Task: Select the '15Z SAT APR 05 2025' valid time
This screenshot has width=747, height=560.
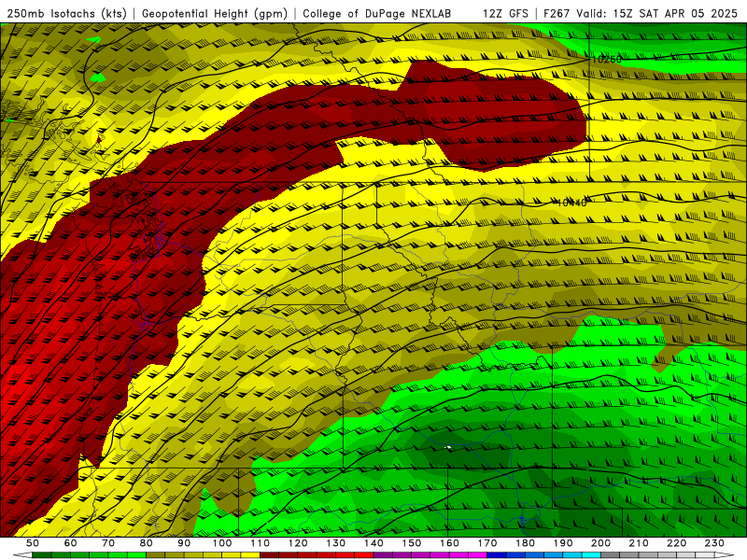Action: point(675,14)
